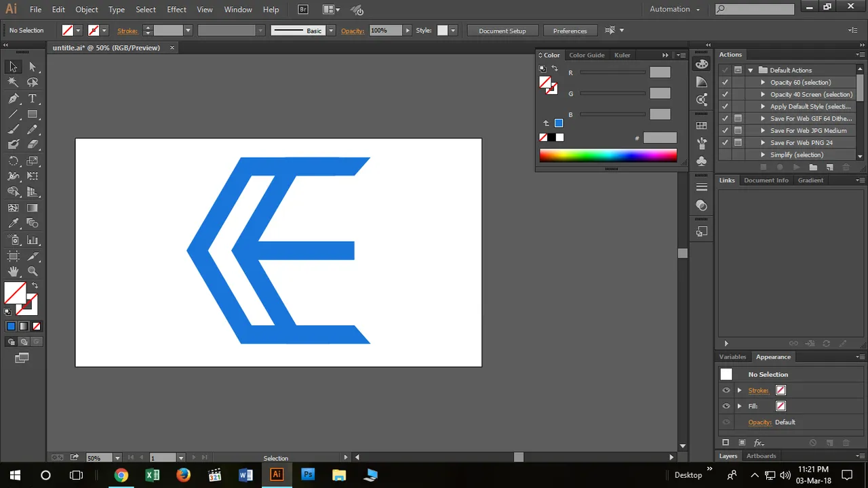Swap fill and stroke in toolbox
This screenshot has height=488, width=868.
35,286
